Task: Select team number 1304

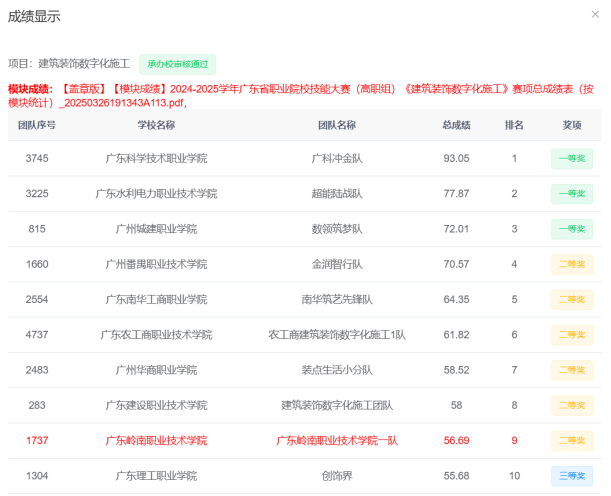Action: pyautogui.click(x=37, y=476)
